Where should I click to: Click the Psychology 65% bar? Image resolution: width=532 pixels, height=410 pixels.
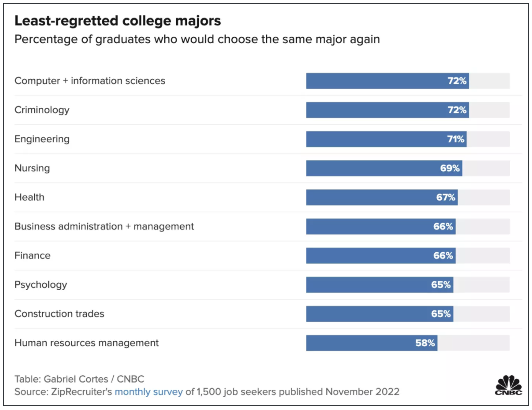(x=379, y=284)
